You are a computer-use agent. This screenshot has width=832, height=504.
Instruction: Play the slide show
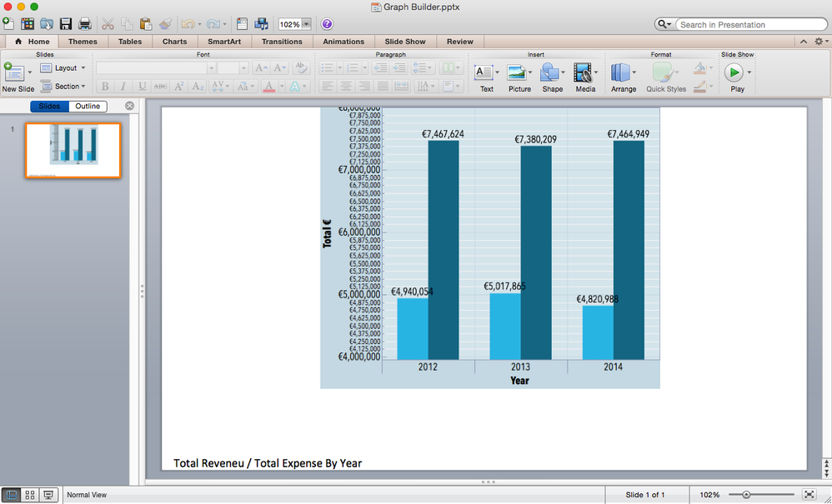pyautogui.click(x=734, y=72)
